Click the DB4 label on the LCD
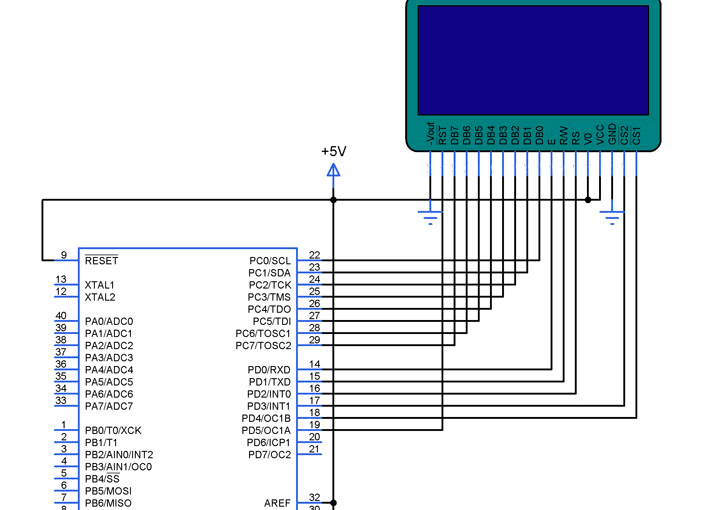720x510 pixels. (x=491, y=135)
